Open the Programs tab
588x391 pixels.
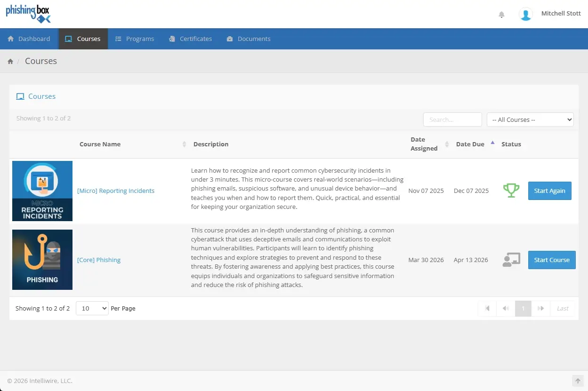135,39
